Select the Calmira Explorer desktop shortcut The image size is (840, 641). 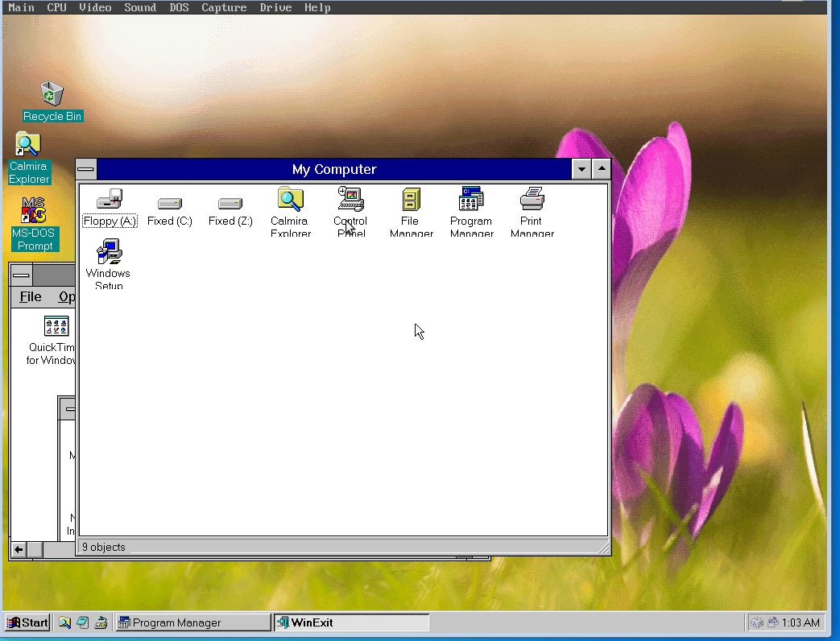28,144
